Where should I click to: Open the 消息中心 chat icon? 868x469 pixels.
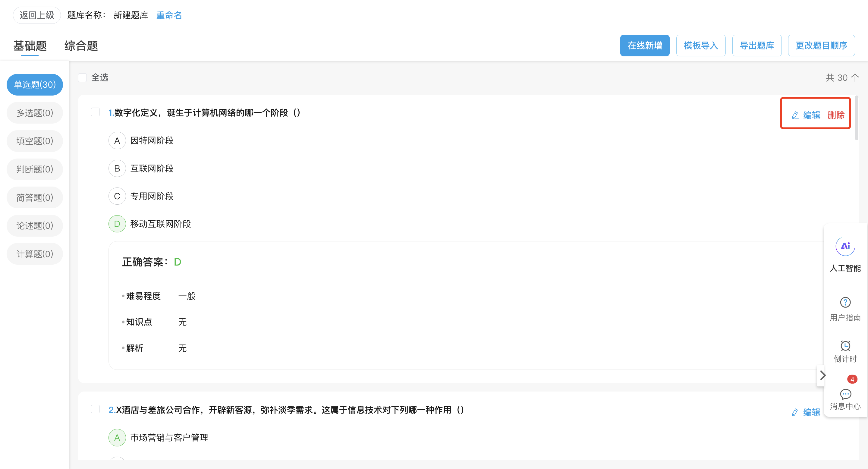pos(845,394)
